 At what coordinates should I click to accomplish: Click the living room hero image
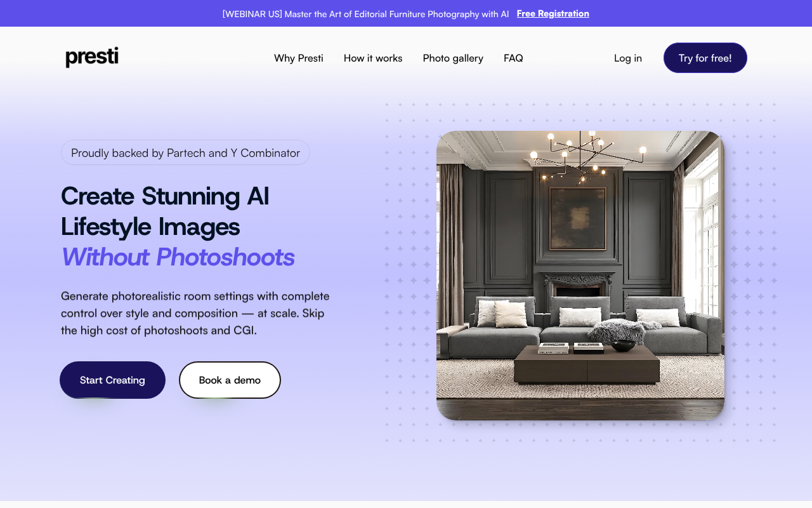580,274
